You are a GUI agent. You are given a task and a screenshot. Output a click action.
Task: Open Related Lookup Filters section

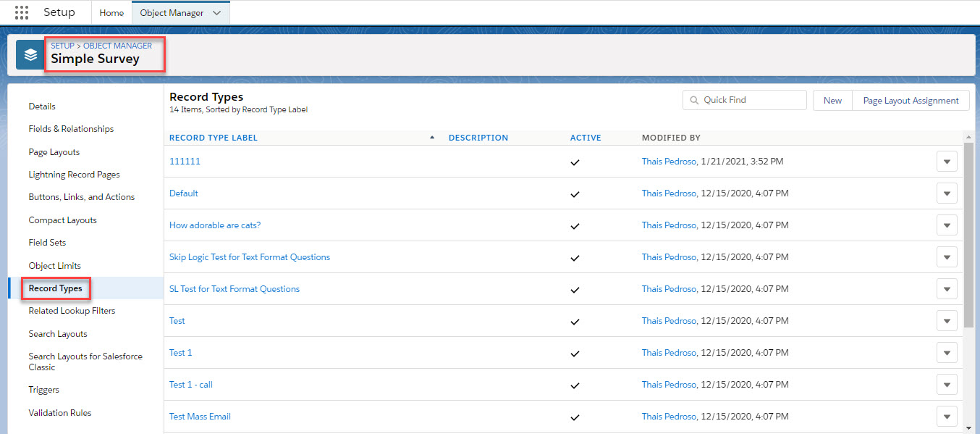[x=72, y=311]
